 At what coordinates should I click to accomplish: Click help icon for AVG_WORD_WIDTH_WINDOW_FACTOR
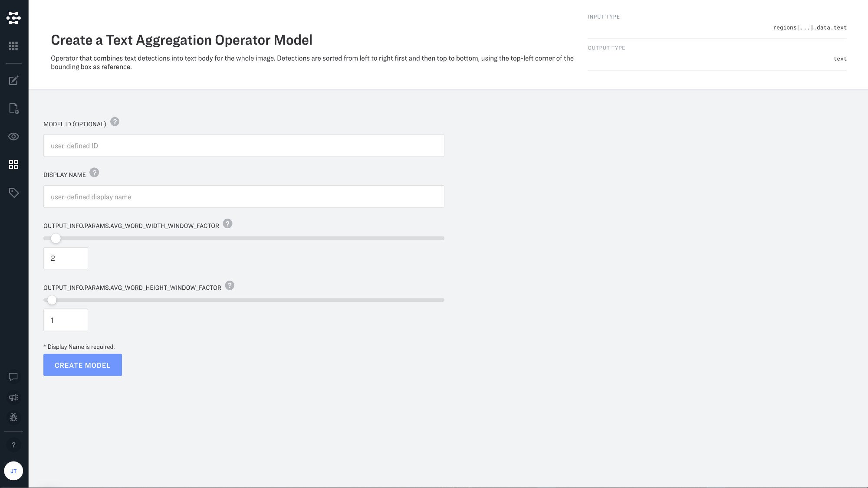[227, 224]
